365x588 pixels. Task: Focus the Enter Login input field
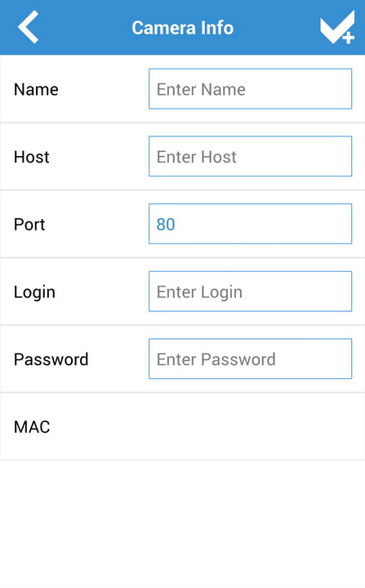pos(250,292)
